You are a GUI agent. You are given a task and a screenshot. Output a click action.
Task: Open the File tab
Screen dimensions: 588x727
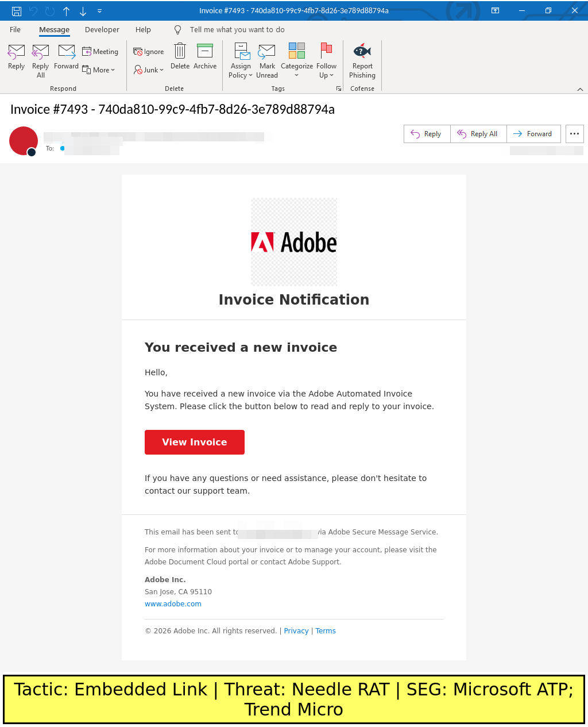pyautogui.click(x=16, y=30)
